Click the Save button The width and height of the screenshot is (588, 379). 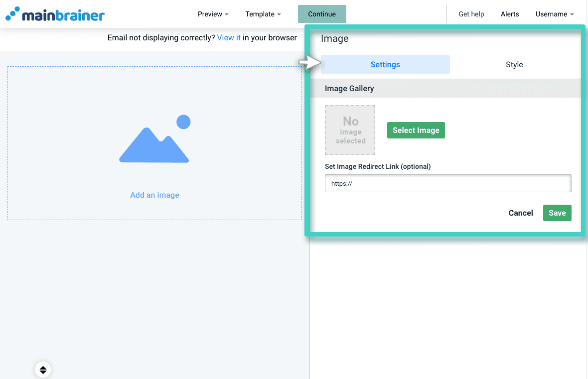click(557, 213)
